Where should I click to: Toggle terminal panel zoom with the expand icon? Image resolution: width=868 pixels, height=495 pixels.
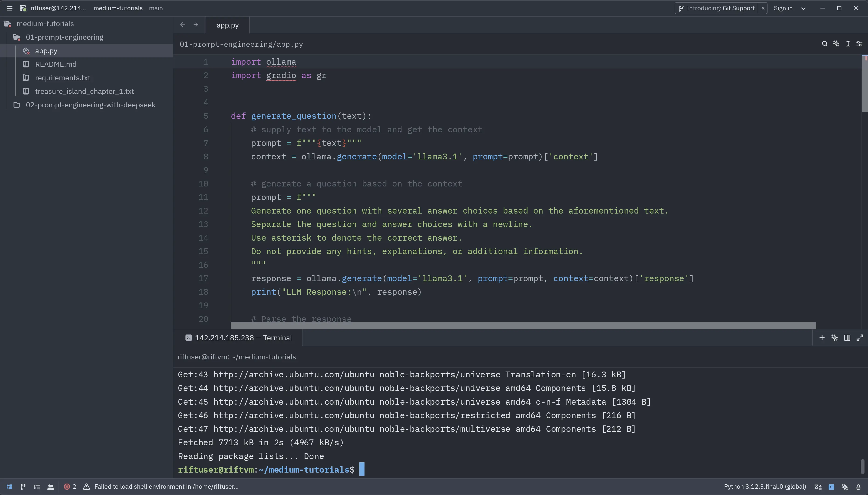coord(860,338)
